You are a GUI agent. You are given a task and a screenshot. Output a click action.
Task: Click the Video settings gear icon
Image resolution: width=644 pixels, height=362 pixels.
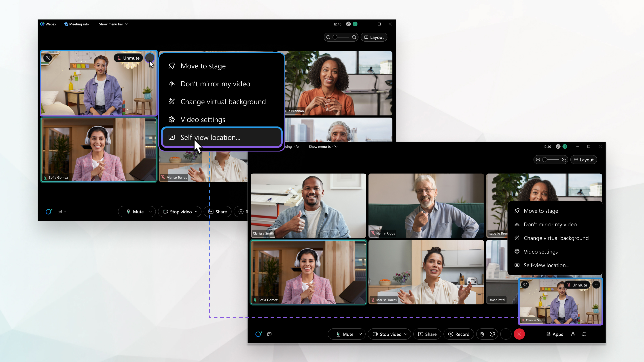pos(172,119)
